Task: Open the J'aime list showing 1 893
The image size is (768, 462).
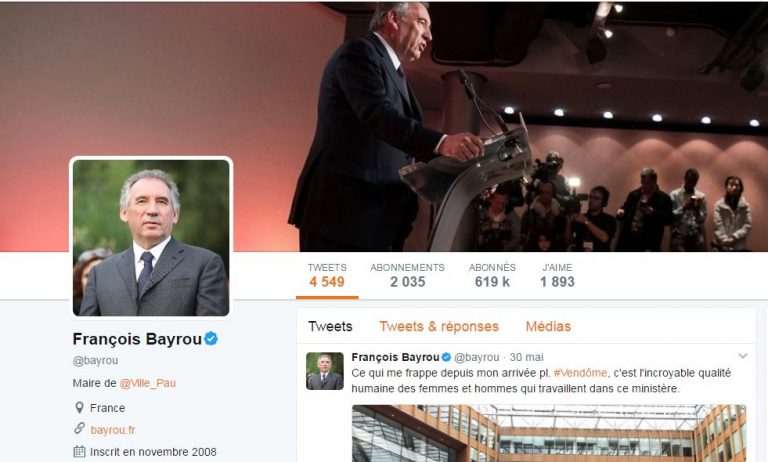Action: 557,275
